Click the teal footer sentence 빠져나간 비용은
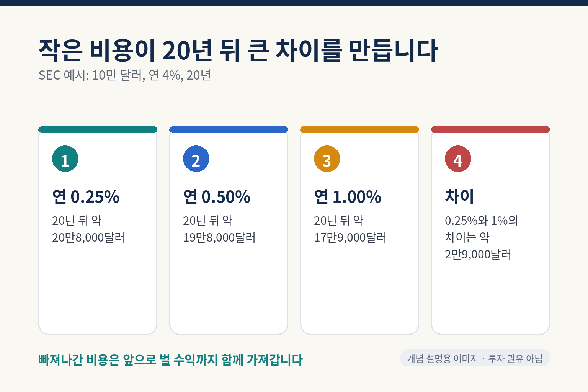This screenshot has height=392, width=588. (x=170, y=360)
